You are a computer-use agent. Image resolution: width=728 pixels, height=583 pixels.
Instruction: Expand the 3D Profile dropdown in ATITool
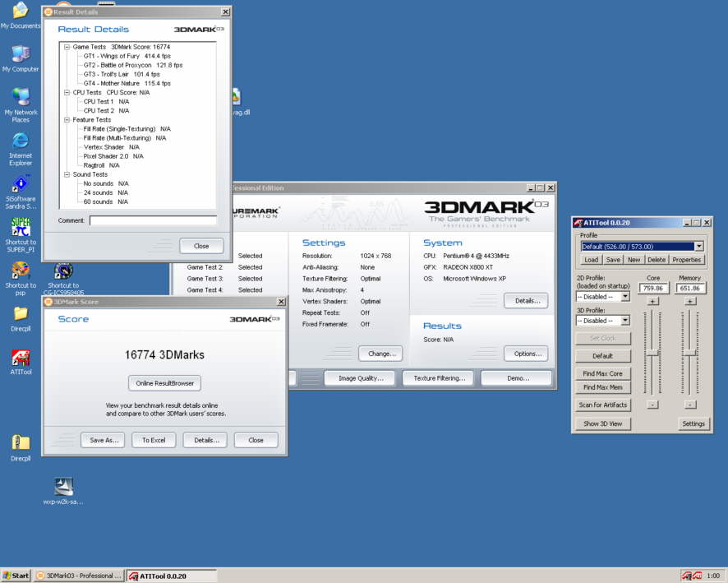624,321
